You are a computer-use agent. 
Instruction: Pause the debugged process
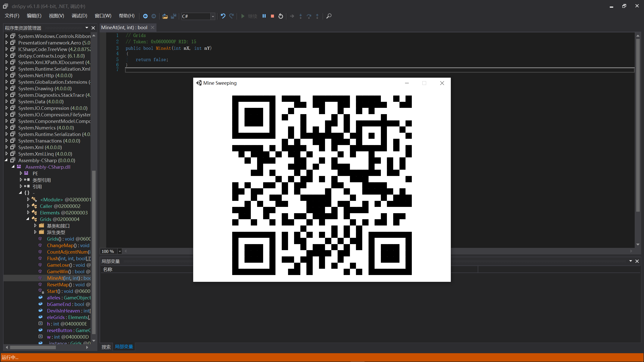[x=264, y=16]
